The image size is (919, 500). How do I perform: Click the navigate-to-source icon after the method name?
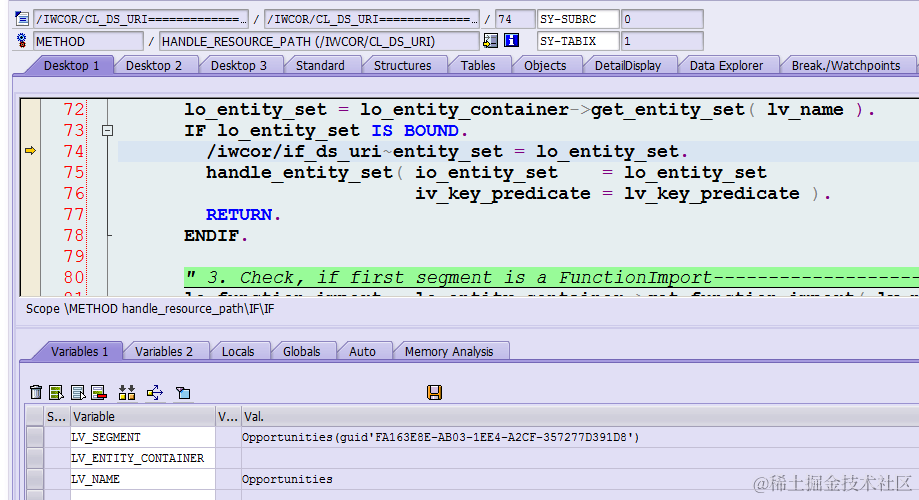[490, 40]
